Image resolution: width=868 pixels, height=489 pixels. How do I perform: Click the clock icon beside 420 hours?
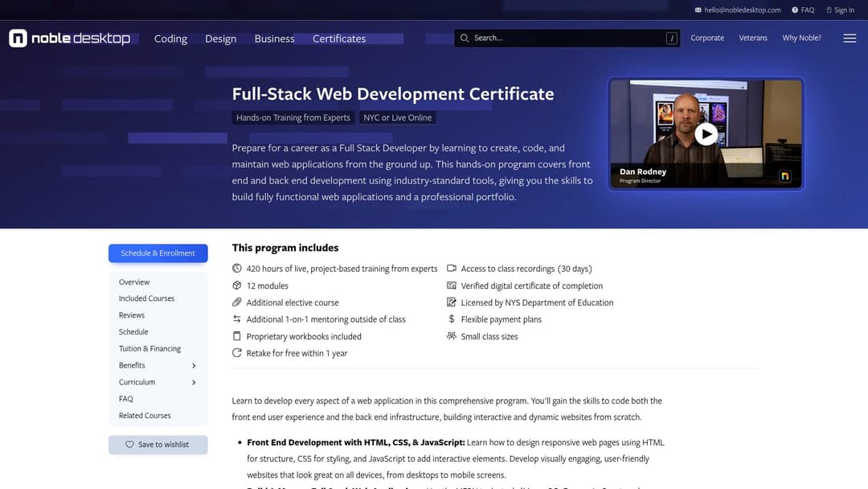click(236, 268)
